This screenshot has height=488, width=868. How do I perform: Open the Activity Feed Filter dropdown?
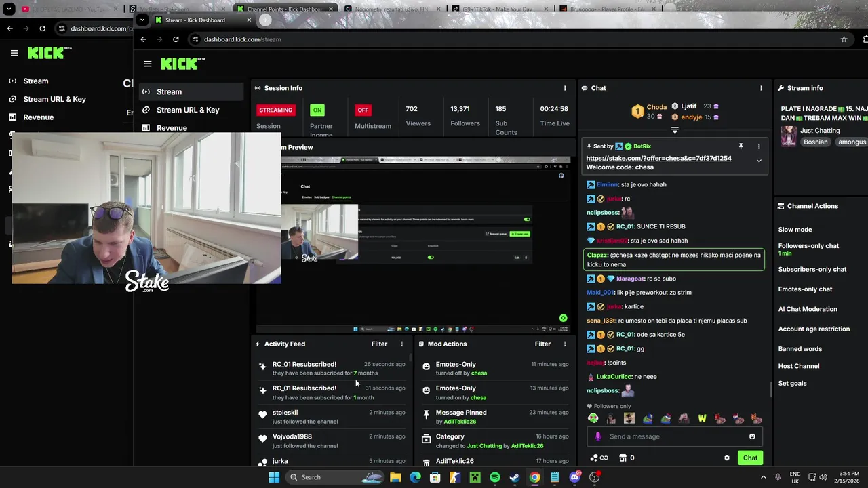(379, 344)
